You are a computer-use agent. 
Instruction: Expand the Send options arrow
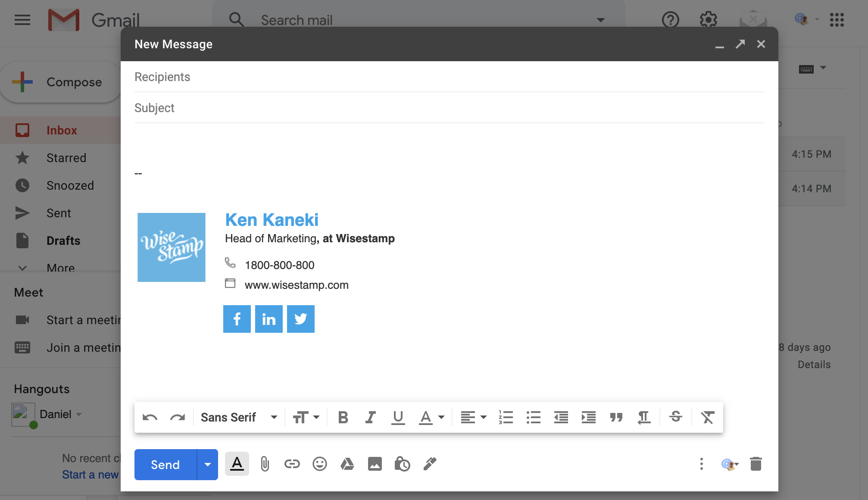pos(207,464)
